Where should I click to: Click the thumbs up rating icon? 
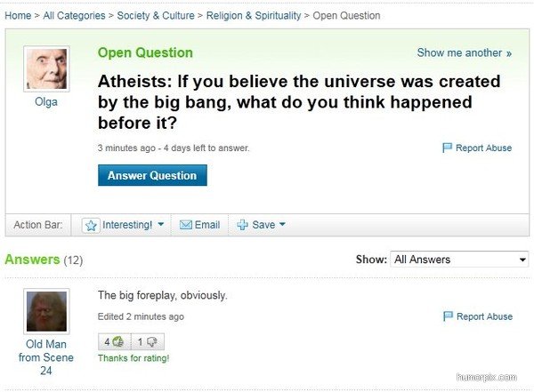(118, 342)
